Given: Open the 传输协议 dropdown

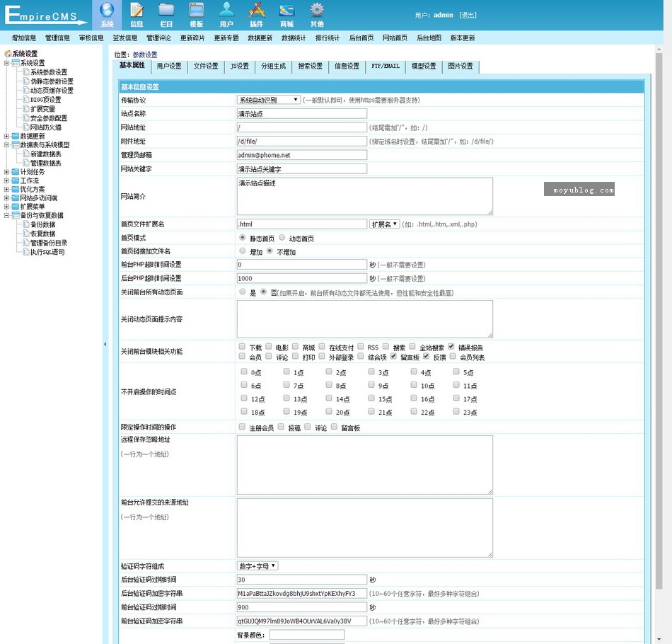Looking at the screenshot, I should (x=268, y=100).
